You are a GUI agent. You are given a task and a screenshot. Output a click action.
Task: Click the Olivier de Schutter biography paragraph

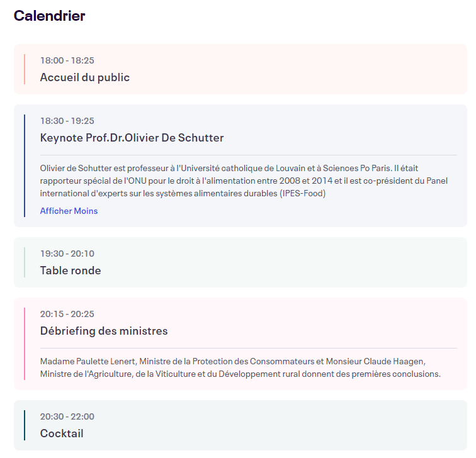pyautogui.click(x=244, y=181)
